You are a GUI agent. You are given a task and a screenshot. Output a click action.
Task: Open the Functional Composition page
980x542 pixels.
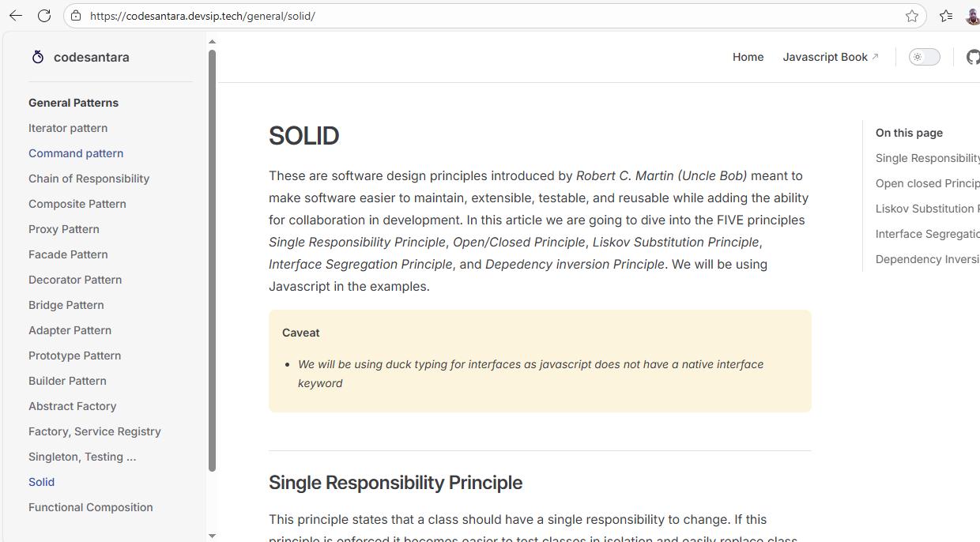coord(91,507)
